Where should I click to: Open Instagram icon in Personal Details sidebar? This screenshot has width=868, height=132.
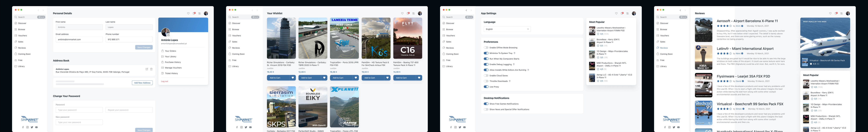click(28, 127)
